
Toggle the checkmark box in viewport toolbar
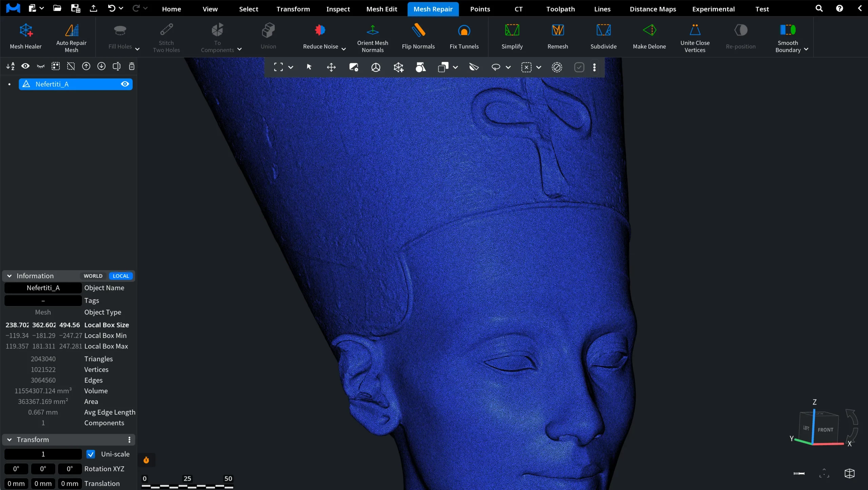[579, 67]
